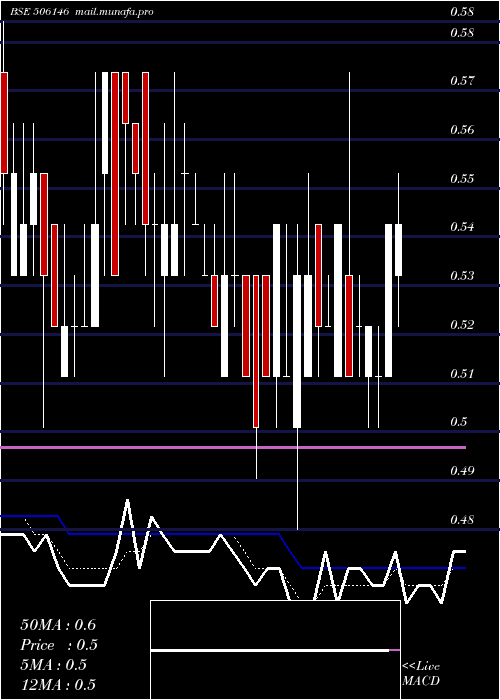Viewport: 500px width, 700px height.
Task: Click the 0.48 price axis label
Action: pos(462,520)
